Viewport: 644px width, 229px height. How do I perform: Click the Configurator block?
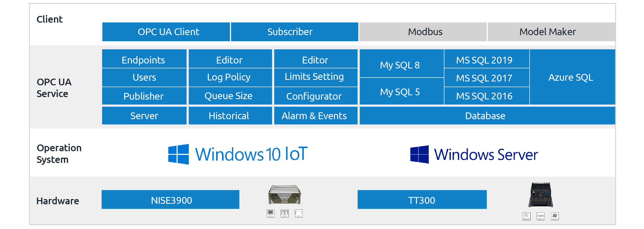[316, 96]
